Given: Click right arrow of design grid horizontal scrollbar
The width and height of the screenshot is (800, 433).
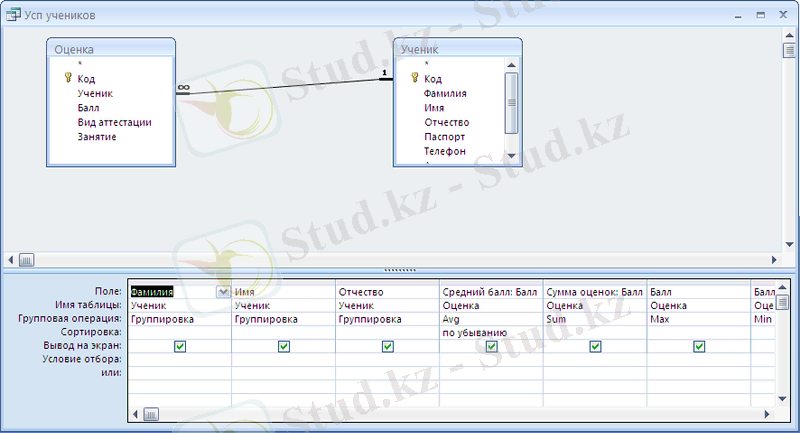Looking at the screenshot, I should 767,414.
